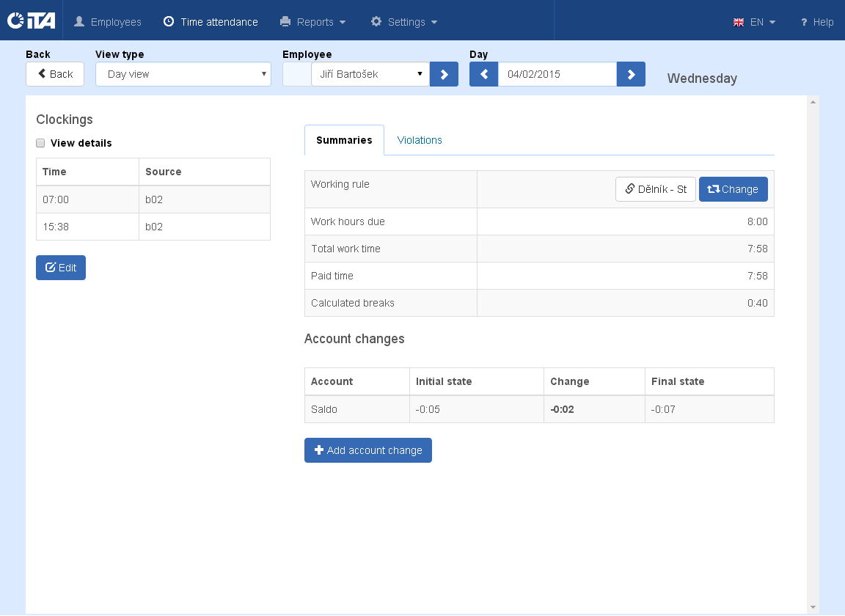Open Employees section with person icon
Image resolution: width=845 pixels, height=616 pixels.
107,22
